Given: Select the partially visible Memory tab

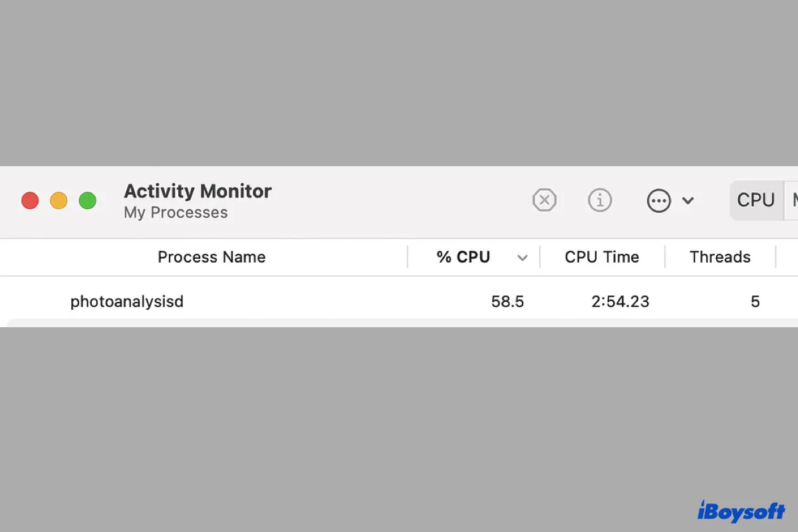Looking at the screenshot, I should coord(793,200).
